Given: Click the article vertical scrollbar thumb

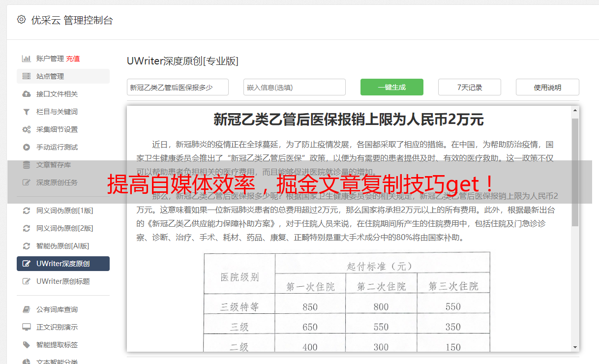Looking at the screenshot, I should 575,172.
